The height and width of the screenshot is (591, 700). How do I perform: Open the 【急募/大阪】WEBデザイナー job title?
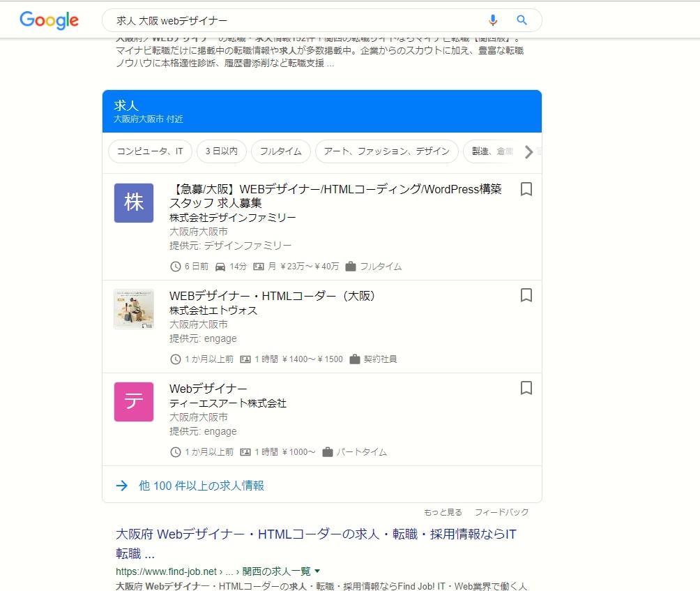pyautogui.click(x=335, y=196)
